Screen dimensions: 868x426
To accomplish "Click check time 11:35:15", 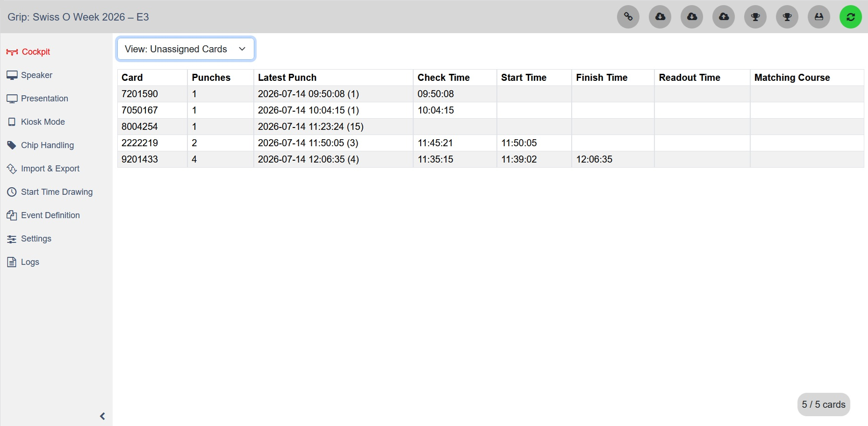I will 435,159.
